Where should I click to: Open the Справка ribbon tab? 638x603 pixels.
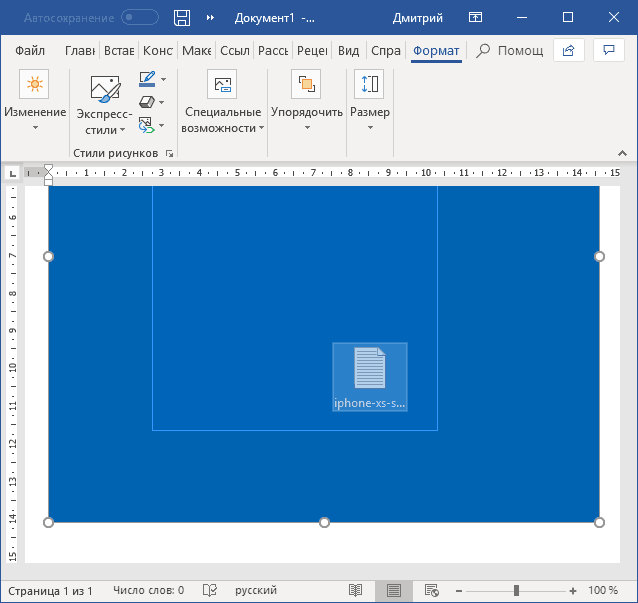click(386, 51)
